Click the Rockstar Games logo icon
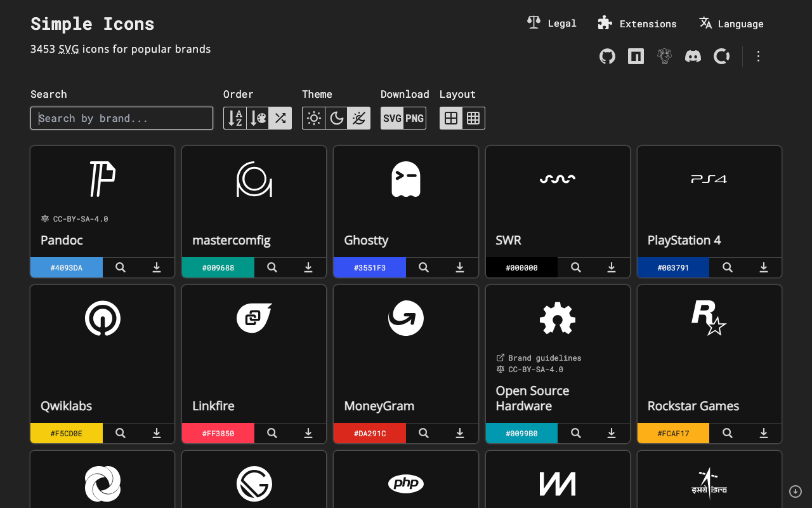The image size is (812, 508). click(709, 318)
